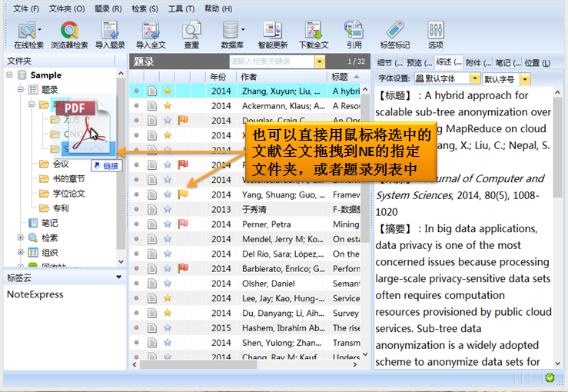Click the search keyword input field

tap(272, 62)
